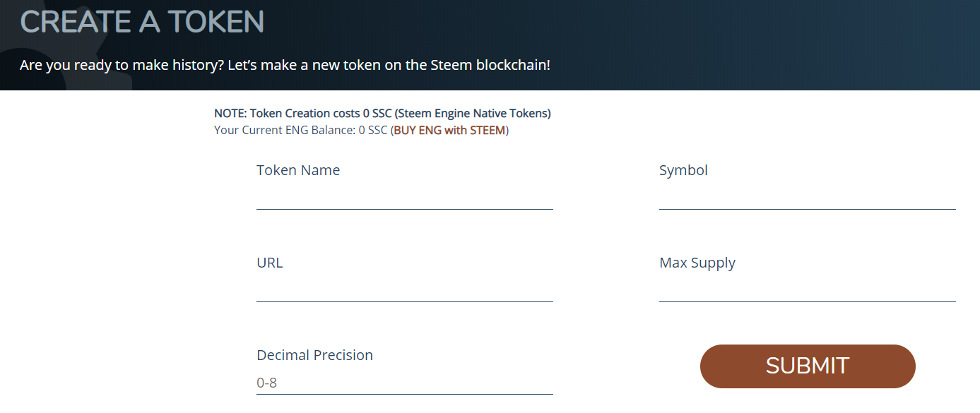Click the Symbol label text
This screenshot has height=413, width=980.
click(x=683, y=170)
